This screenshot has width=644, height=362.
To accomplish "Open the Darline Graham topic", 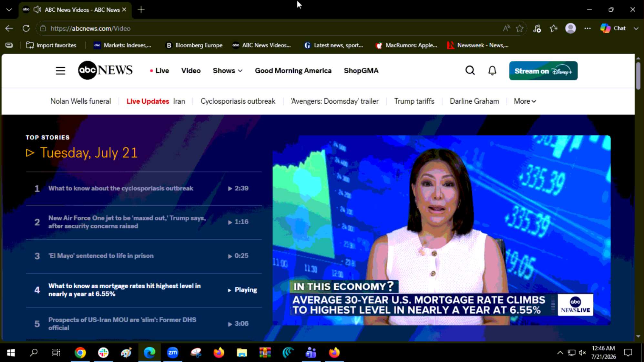I will tap(474, 101).
